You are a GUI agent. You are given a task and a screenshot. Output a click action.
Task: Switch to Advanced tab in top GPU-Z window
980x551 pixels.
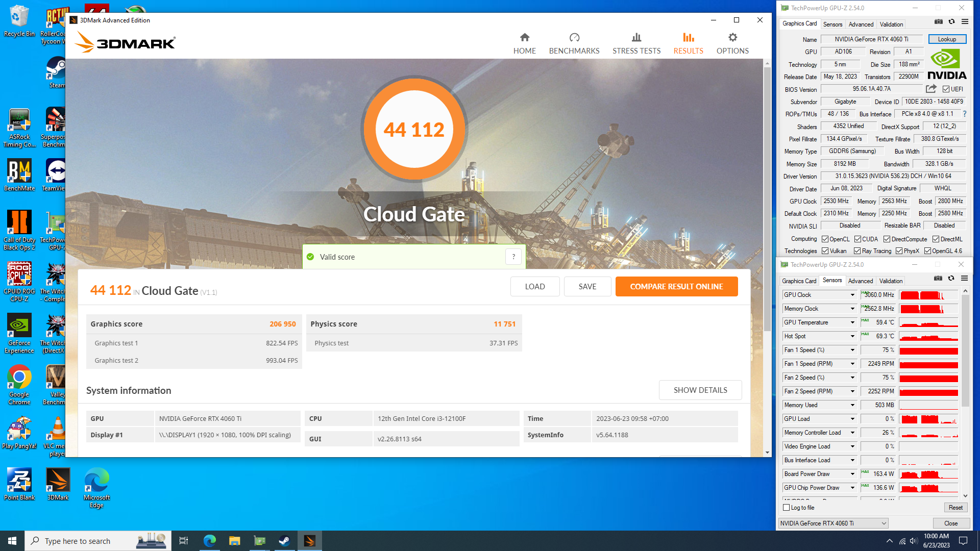point(861,24)
